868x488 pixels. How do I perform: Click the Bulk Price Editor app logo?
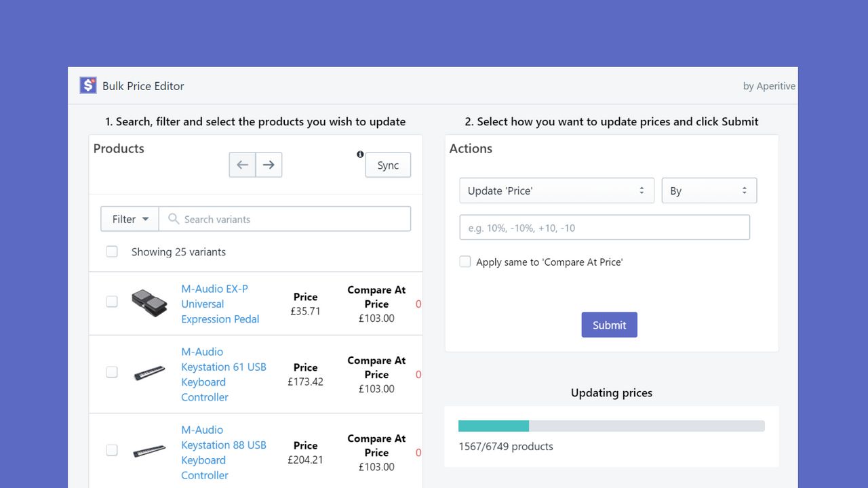(x=88, y=85)
